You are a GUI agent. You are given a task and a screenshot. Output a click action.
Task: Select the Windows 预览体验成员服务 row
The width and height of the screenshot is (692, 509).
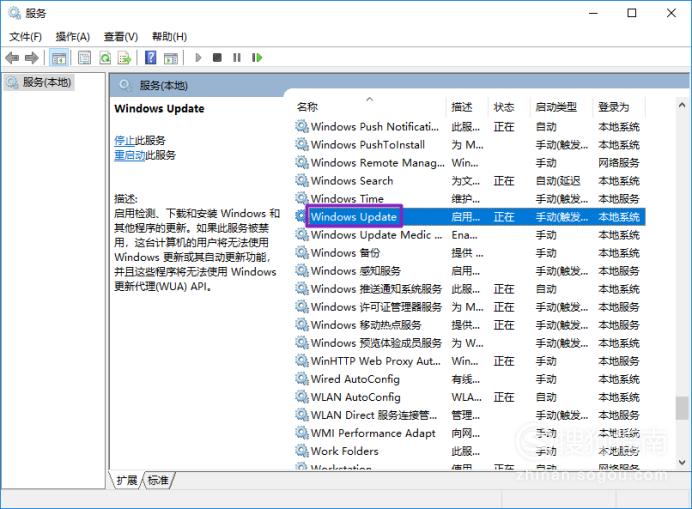470,343
